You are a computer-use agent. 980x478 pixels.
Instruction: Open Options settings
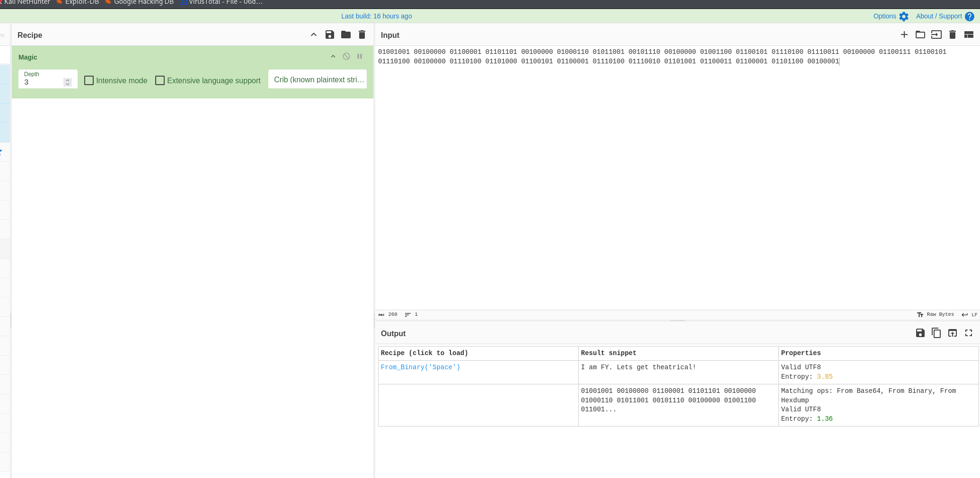click(891, 16)
